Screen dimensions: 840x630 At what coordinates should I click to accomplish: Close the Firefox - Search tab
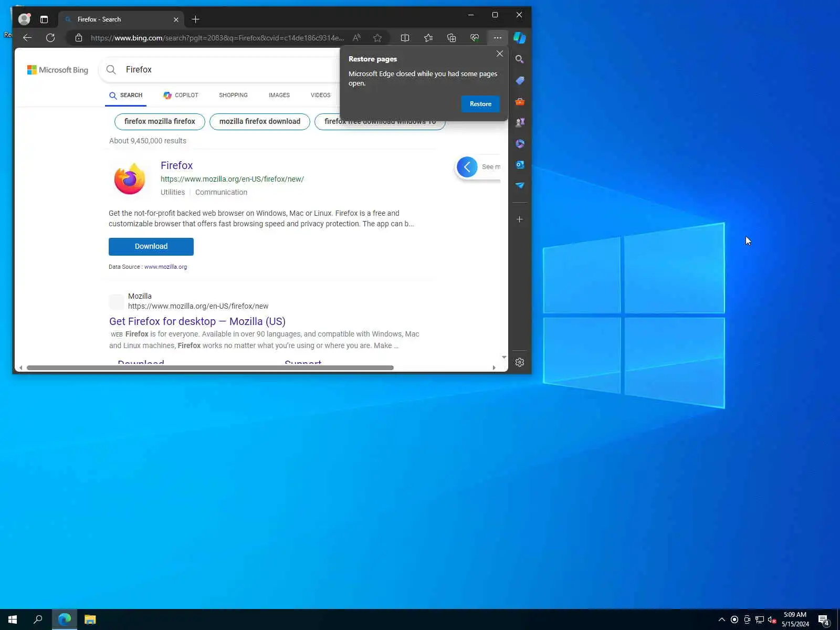(x=176, y=19)
